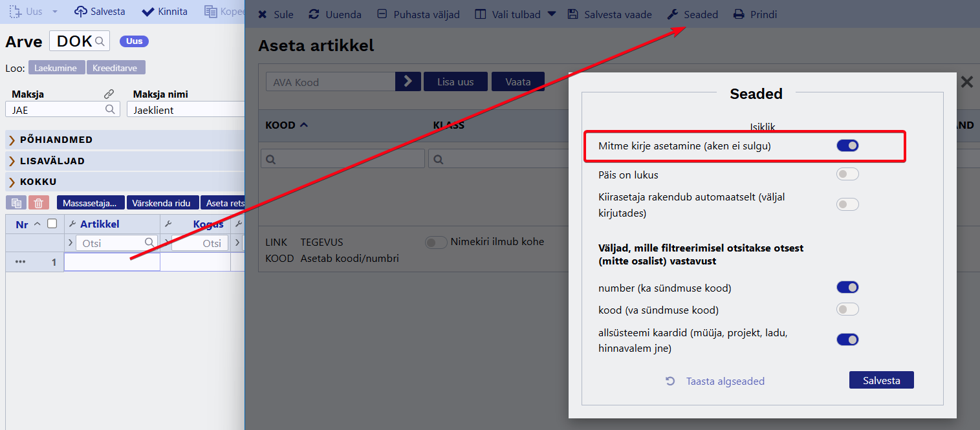
Task: Click Uuenda refresh in toolbar
Action: click(335, 14)
